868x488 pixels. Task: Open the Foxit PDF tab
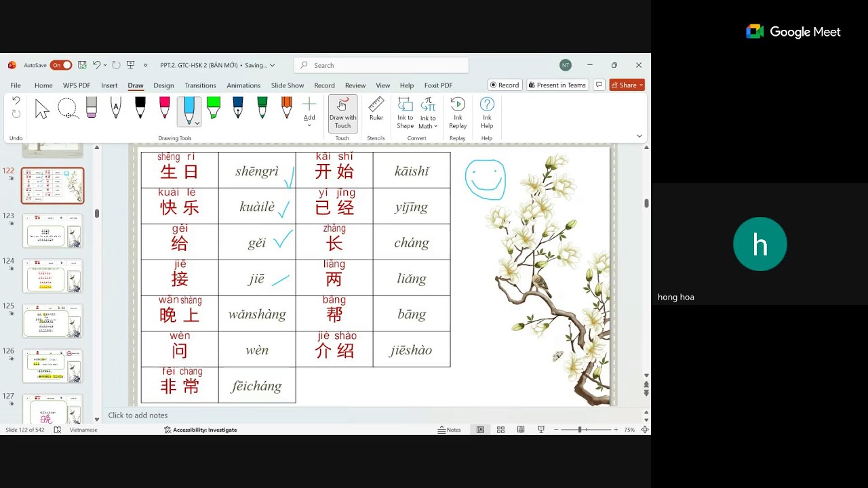point(438,85)
